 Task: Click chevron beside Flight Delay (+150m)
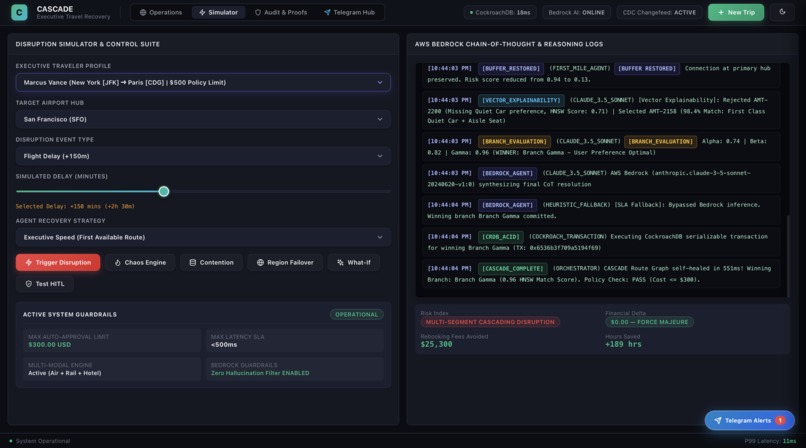tap(380, 156)
